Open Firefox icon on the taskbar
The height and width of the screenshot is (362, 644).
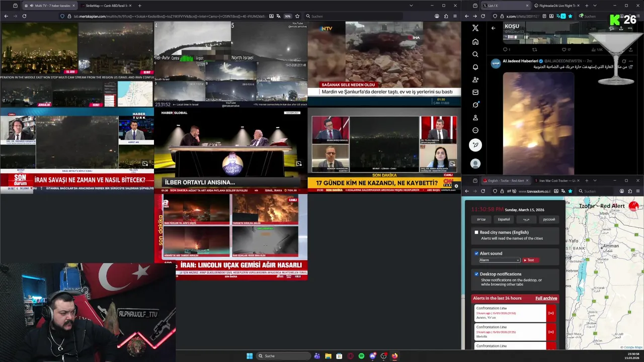[394, 356]
